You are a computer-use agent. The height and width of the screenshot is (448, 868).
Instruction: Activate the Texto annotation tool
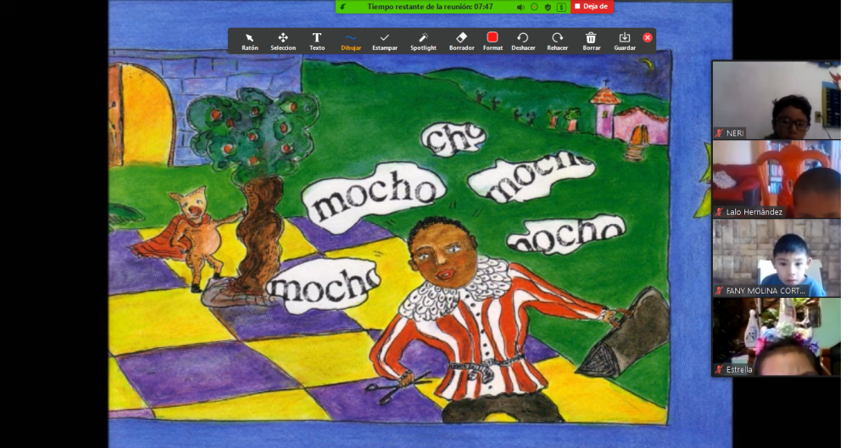317,41
